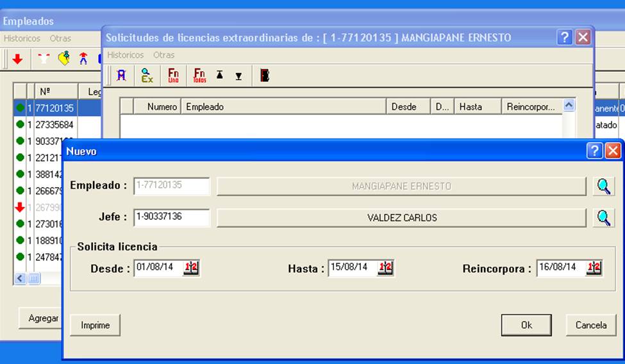625x364 pixels.
Task: Click the Cancela button
Action: pyautogui.click(x=591, y=325)
